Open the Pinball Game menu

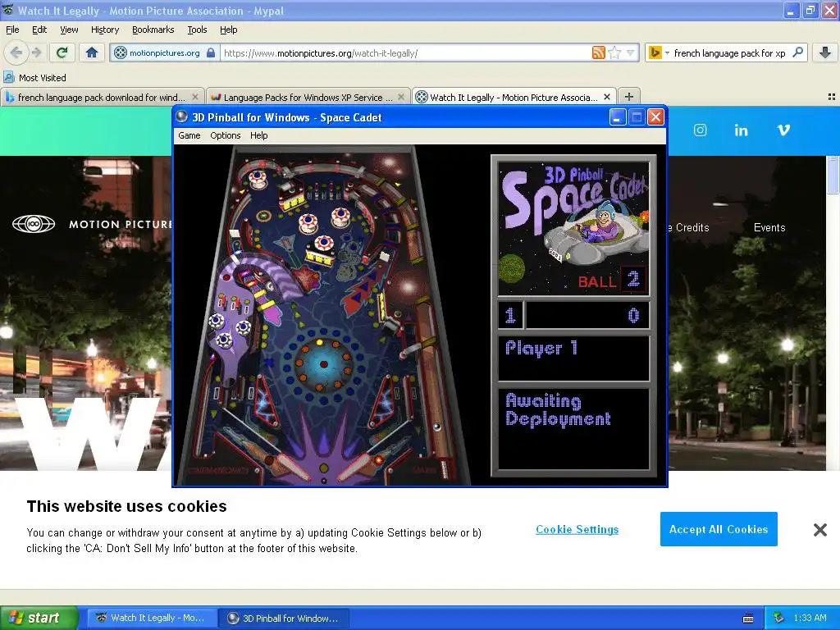189,135
